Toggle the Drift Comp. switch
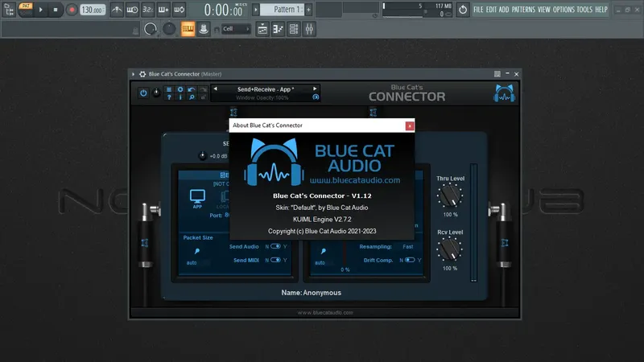This screenshot has height=362, width=644. coord(410,260)
